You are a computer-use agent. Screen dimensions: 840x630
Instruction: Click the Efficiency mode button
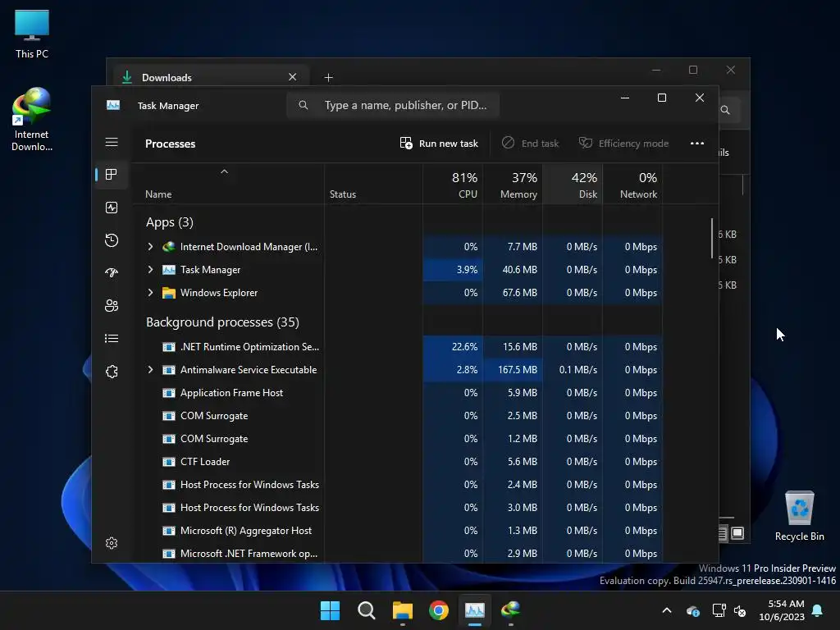coord(624,143)
